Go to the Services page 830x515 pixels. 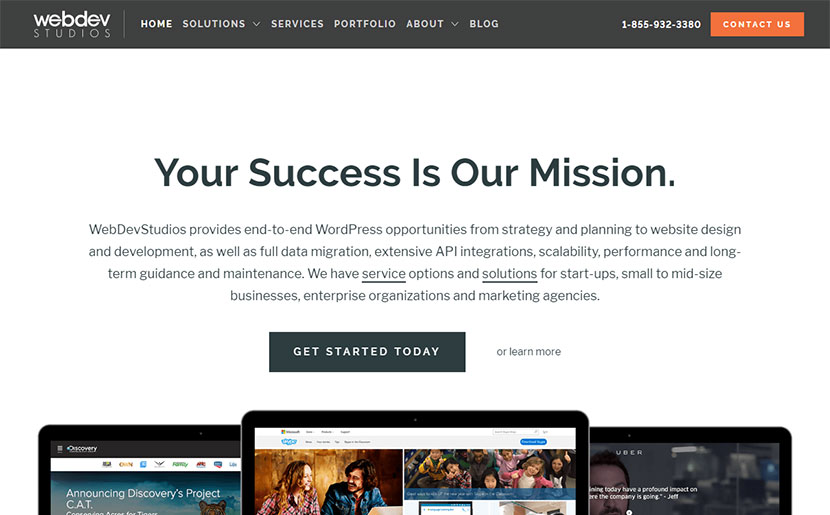297,24
